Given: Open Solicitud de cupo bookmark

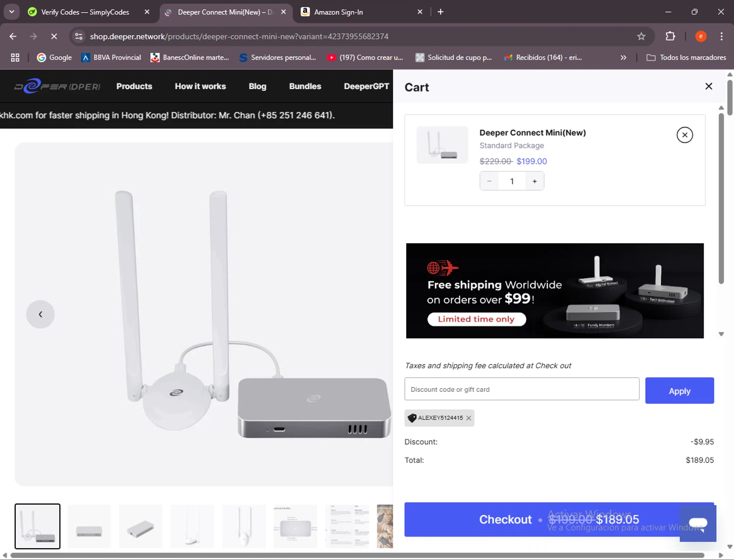Looking at the screenshot, I should (454, 58).
